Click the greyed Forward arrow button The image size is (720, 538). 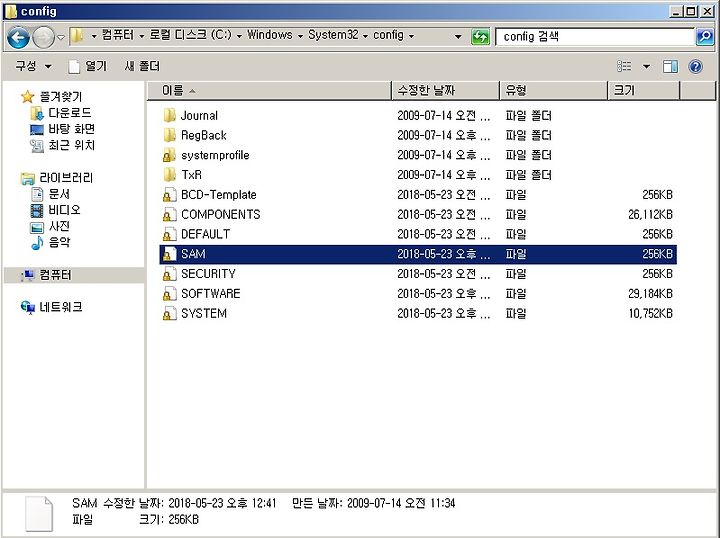coord(44,37)
